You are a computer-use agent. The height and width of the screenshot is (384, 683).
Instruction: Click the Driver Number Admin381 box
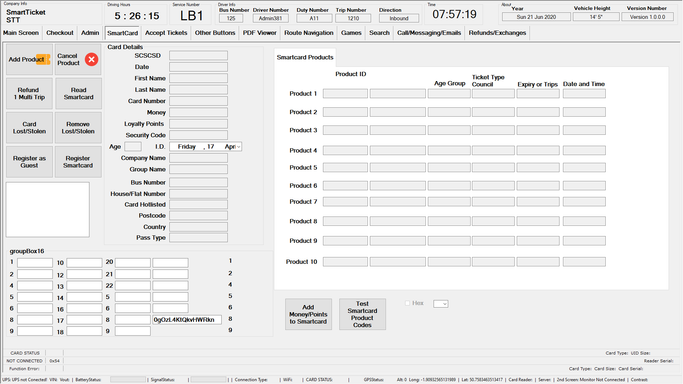pyautogui.click(x=270, y=18)
